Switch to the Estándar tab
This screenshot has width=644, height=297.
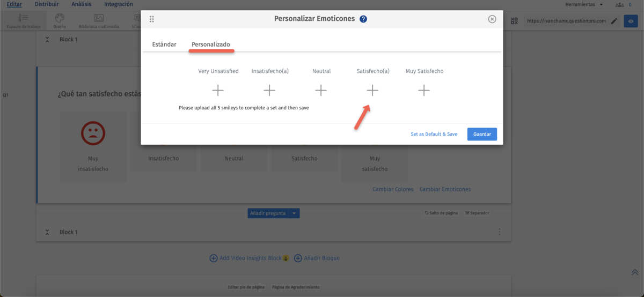164,44
